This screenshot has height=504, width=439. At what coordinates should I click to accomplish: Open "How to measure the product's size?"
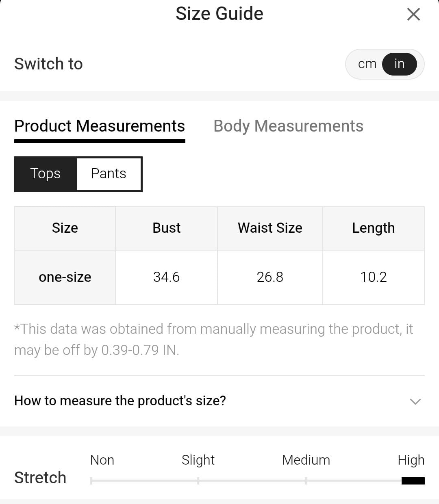pos(120,401)
